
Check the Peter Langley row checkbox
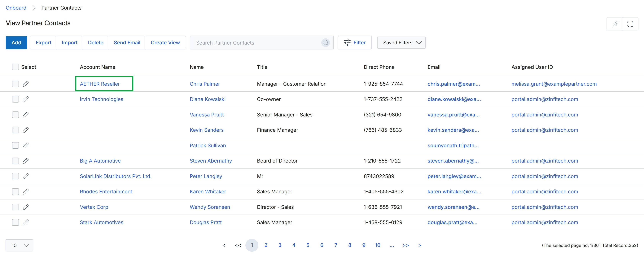15,176
